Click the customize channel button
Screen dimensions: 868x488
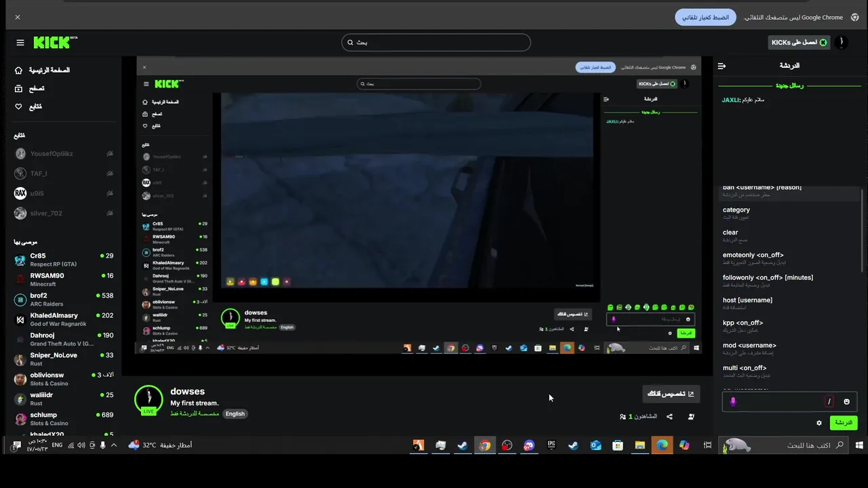click(x=671, y=394)
